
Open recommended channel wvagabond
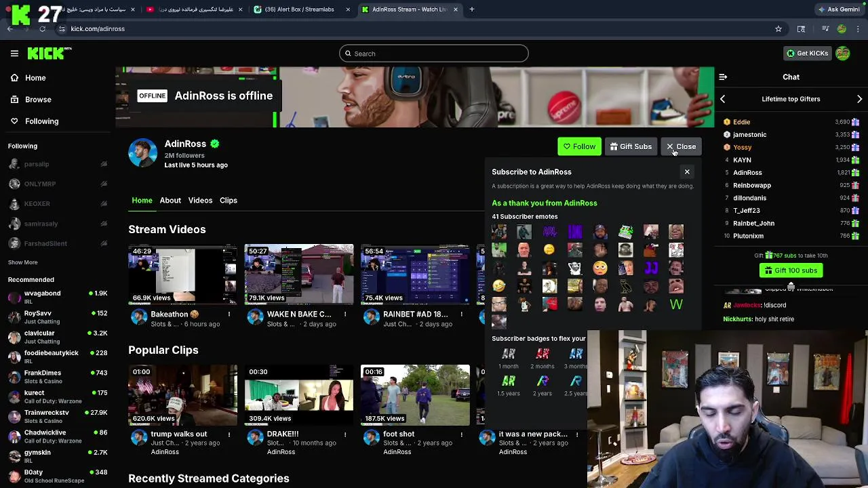point(58,298)
